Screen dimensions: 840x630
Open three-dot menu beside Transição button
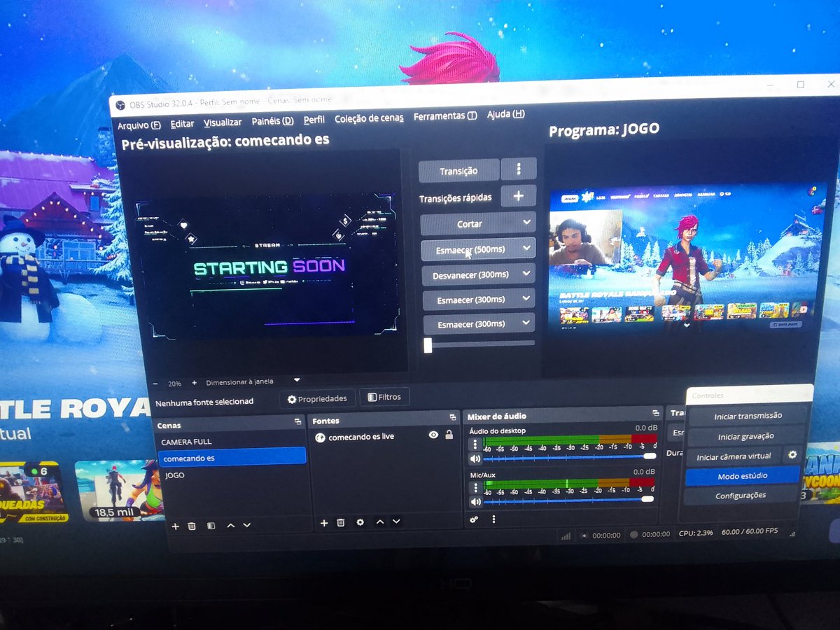(519, 169)
